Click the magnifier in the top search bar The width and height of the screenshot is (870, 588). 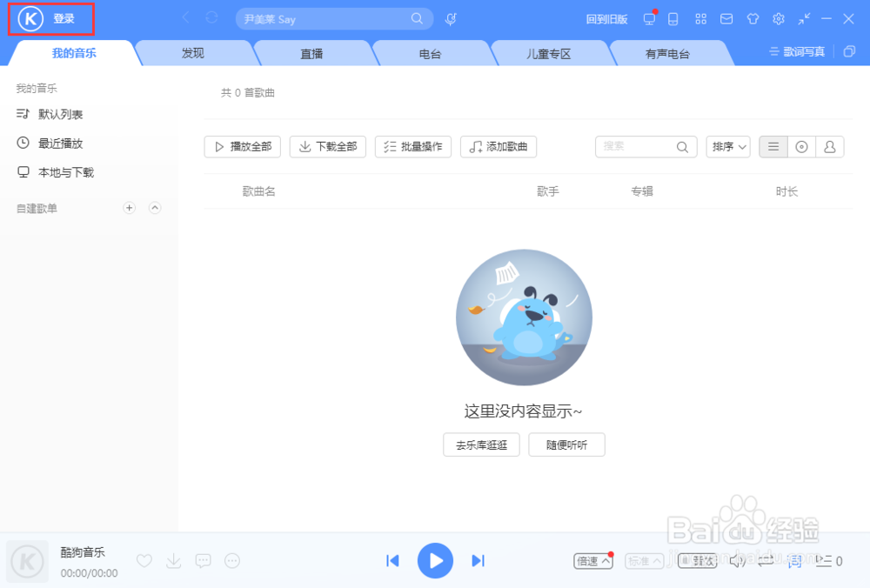[418, 19]
